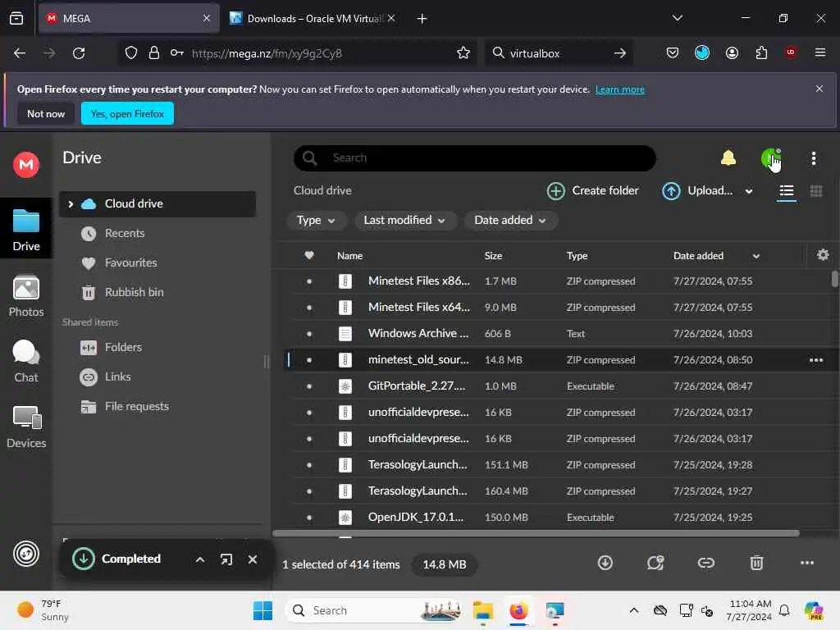Screen dimensions: 840x630
Task: Open the column settings gear icon
Action: click(823, 255)
